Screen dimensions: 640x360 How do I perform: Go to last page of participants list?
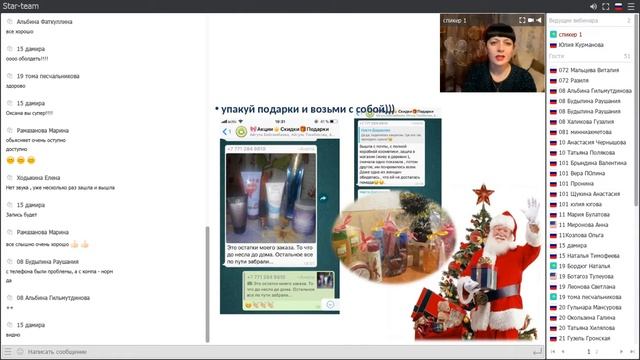point(632,351)
